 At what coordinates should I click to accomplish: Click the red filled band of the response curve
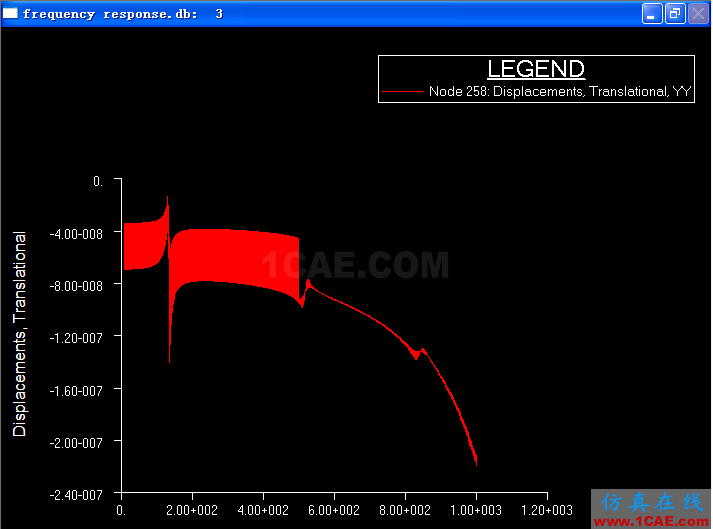tap(234, 257)
